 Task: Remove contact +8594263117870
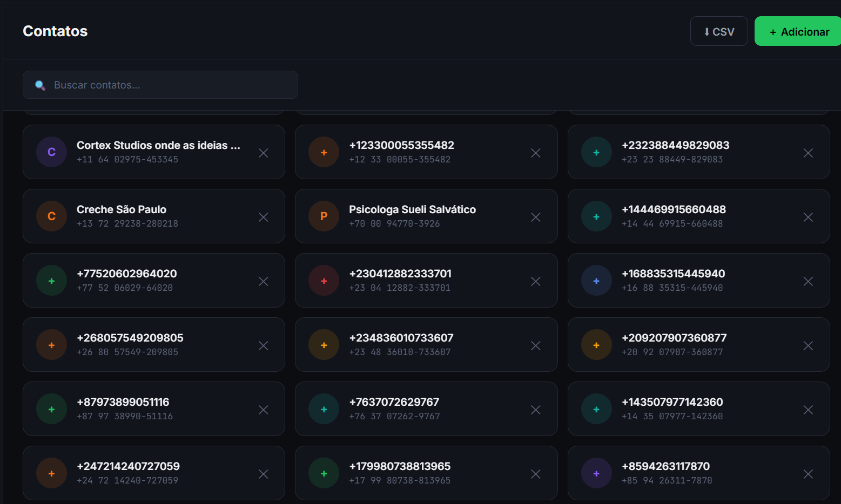click(808, 474)
